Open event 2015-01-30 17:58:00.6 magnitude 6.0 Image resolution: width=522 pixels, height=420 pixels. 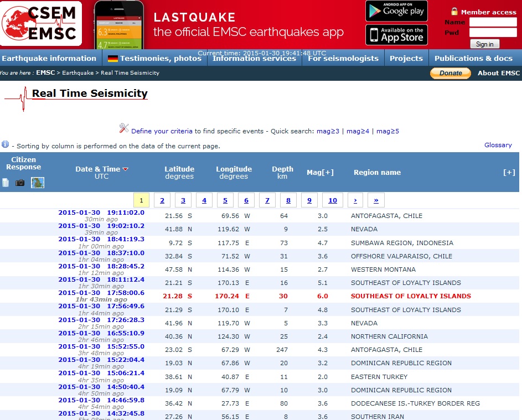click(101, 293)
